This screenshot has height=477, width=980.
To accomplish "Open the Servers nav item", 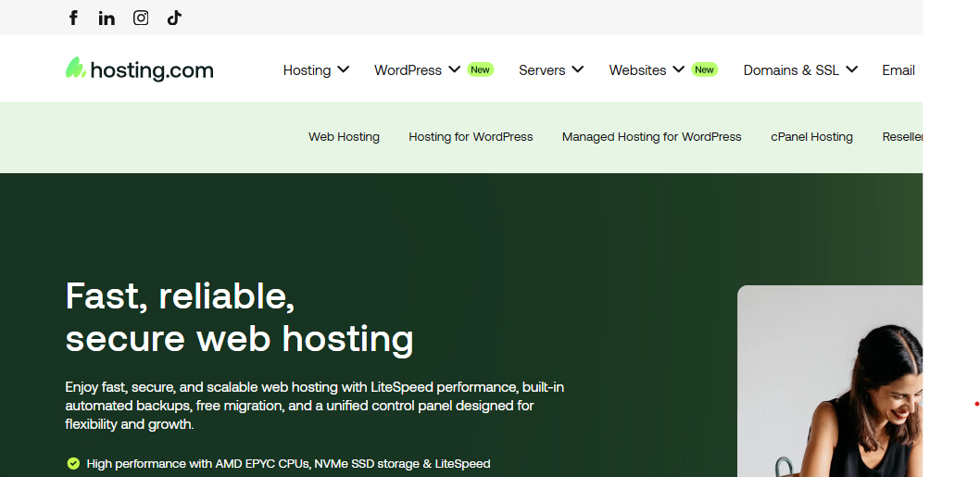I will 542,70.
